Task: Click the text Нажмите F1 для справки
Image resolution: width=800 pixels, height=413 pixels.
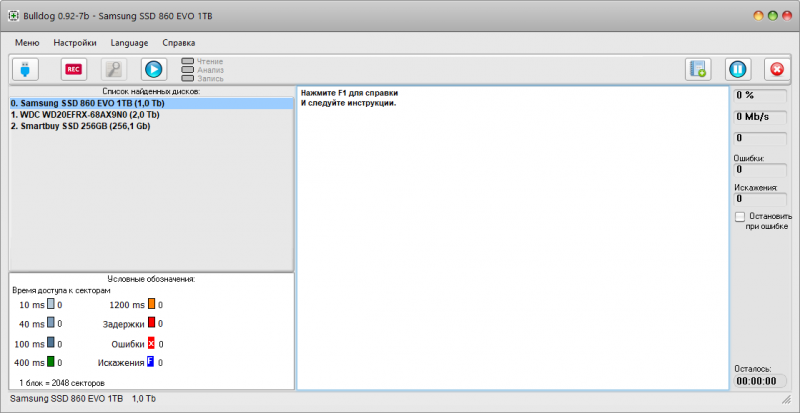Action: coord(349,93)
